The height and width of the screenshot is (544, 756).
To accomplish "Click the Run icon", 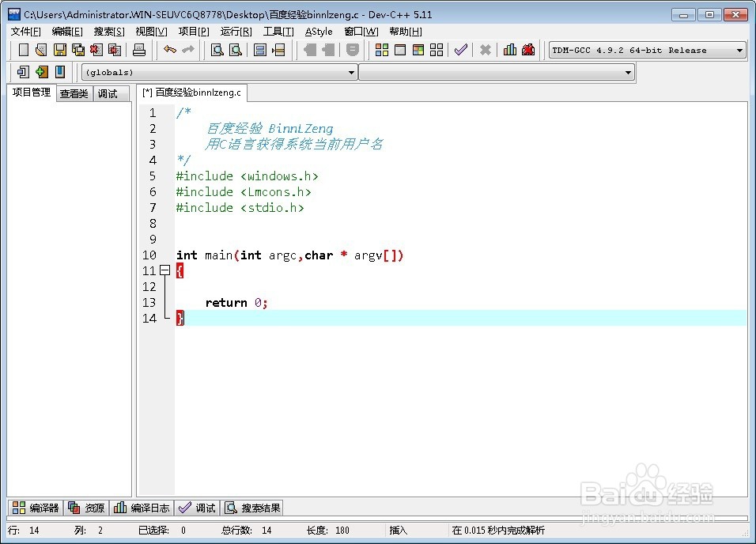I will tap(400, 50).
